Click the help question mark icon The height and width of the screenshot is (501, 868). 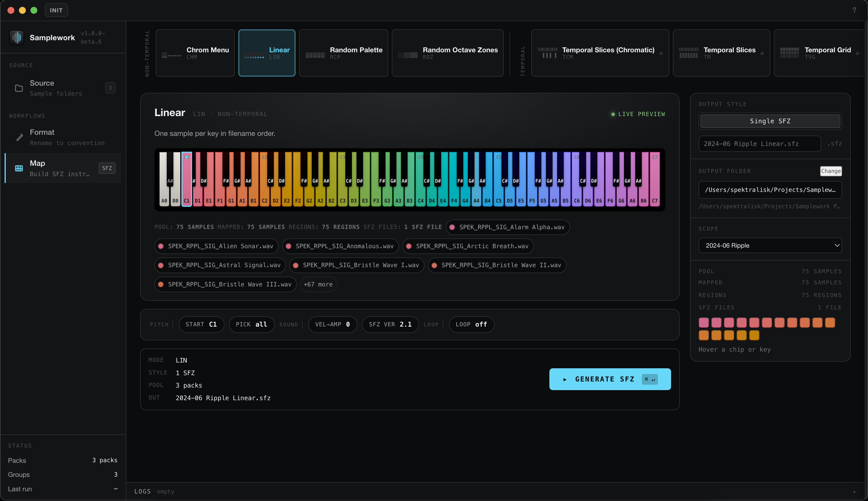(854, 10)
